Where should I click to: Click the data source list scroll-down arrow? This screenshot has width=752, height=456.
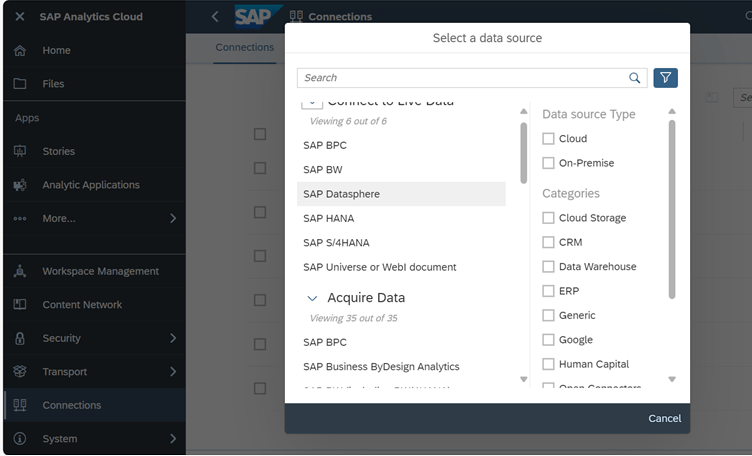tap(524, 379)
